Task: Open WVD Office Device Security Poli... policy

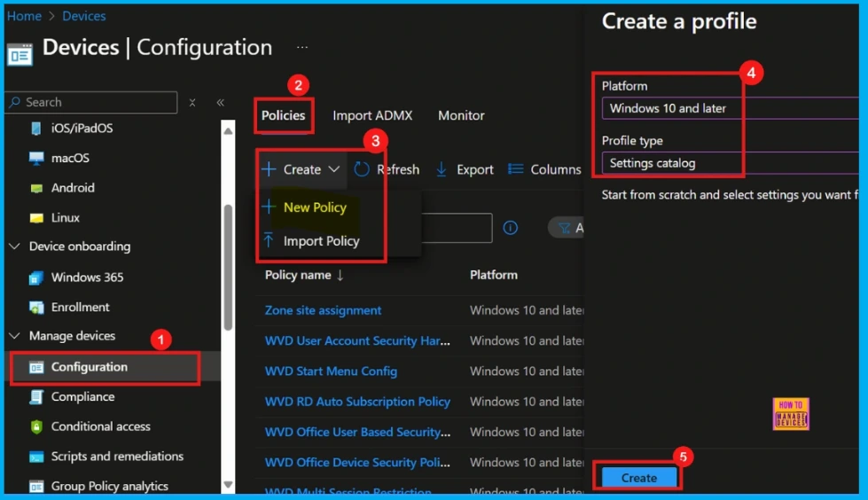Action: [357, 463]
